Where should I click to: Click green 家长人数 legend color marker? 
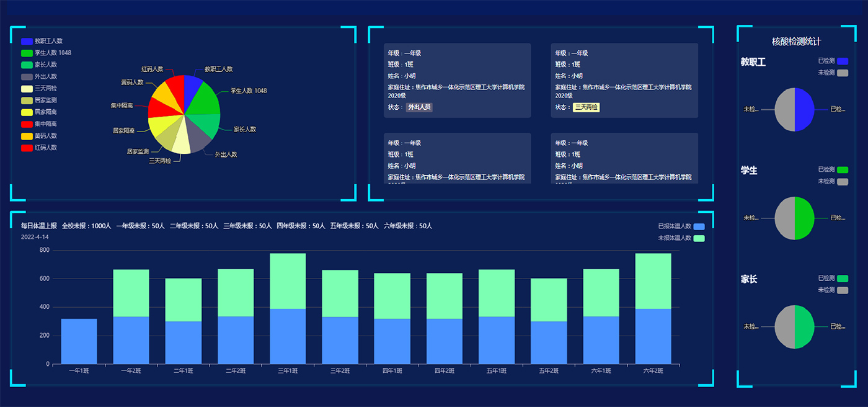[27, 65]
